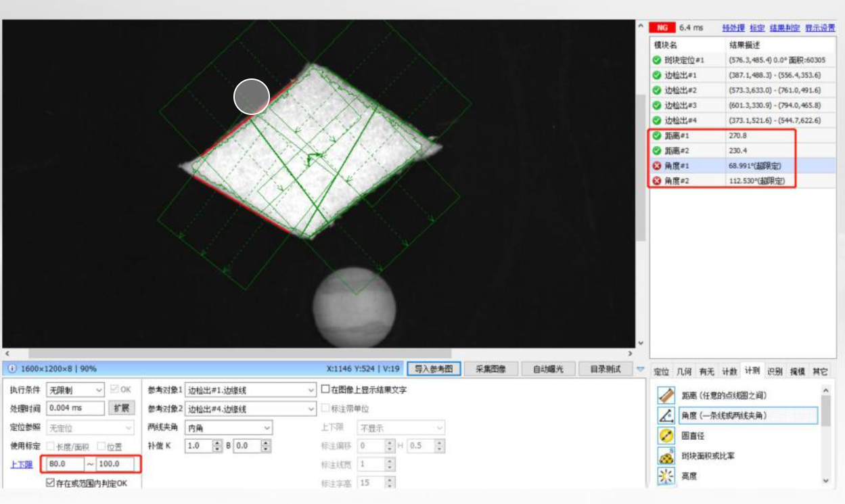Click the green check icon beside 斑块定位#1
The image size is (845, 504).
coord(657,60)
